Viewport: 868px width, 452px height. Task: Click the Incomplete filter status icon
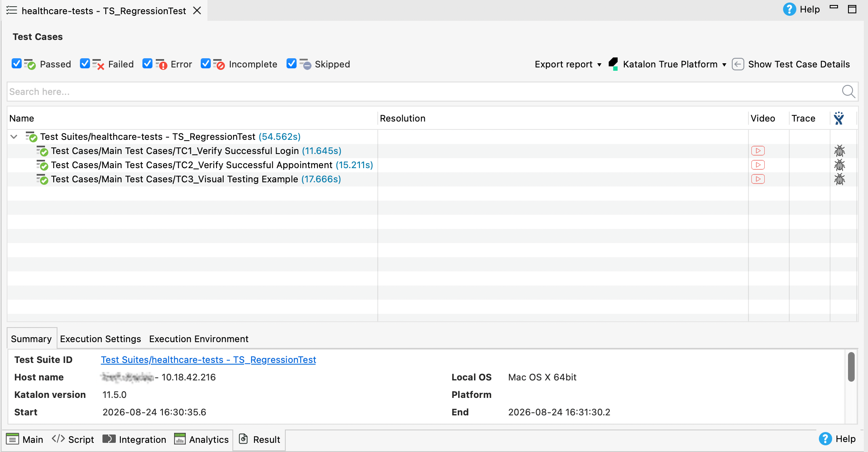coord(219,64)
